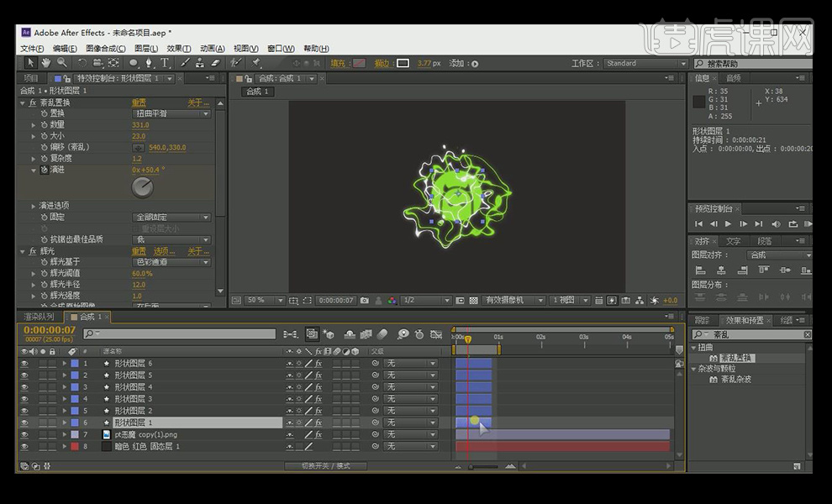Toggle visibility of pt恶魔 copy(1).png layer
832x504 pixels.
[24, 435]
